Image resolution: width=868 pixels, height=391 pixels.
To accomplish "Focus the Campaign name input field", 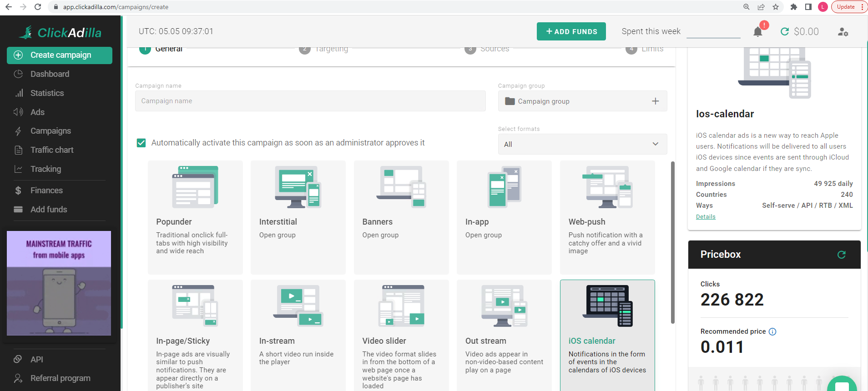I will (310, 101).
